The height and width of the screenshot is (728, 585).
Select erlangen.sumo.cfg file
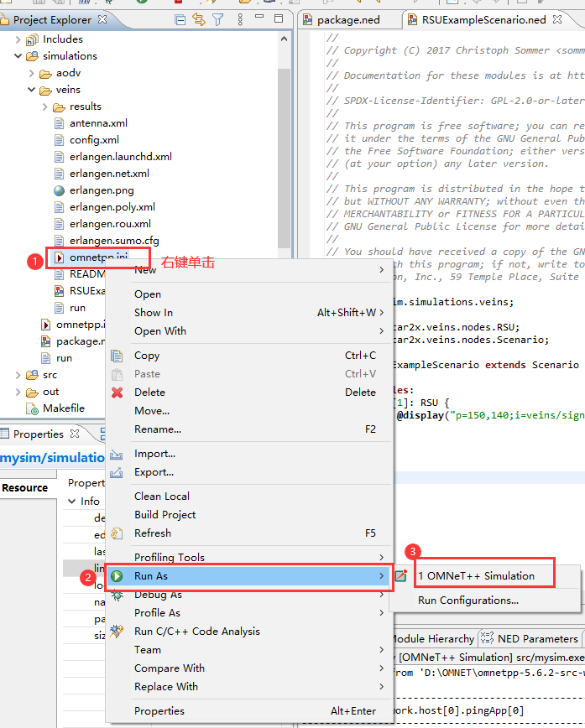pyautogui.click(x=114, y=241)
